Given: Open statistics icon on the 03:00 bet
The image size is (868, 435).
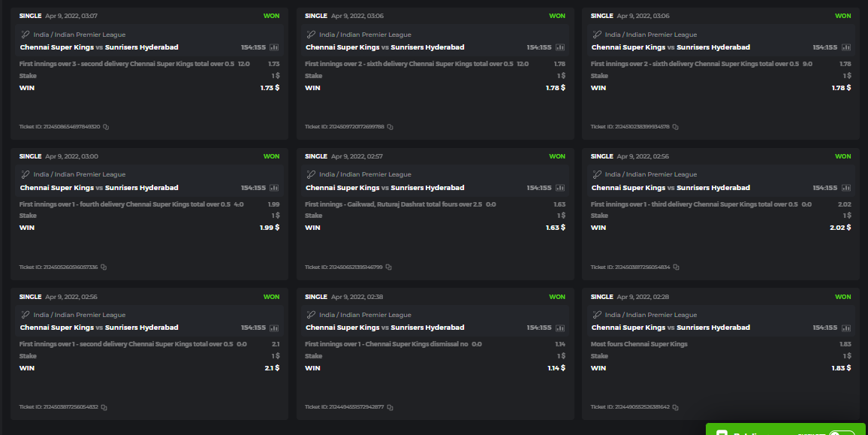Looking at the screenshot, I should 274,188.
